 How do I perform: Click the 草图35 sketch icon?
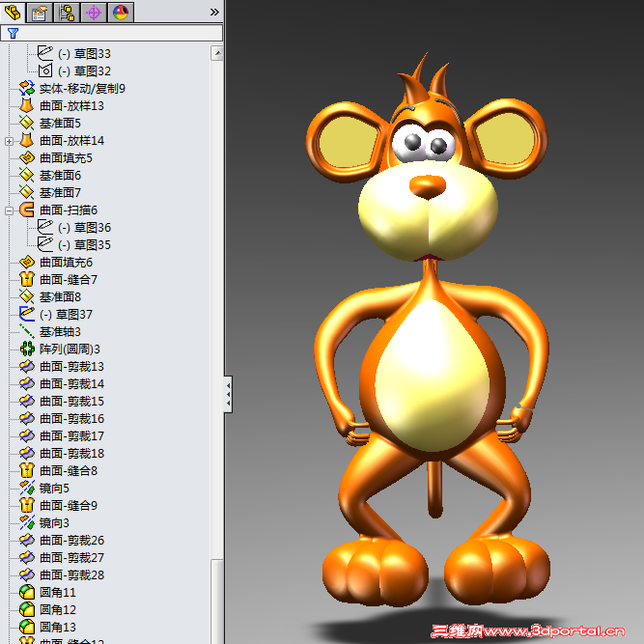point(45,244)
